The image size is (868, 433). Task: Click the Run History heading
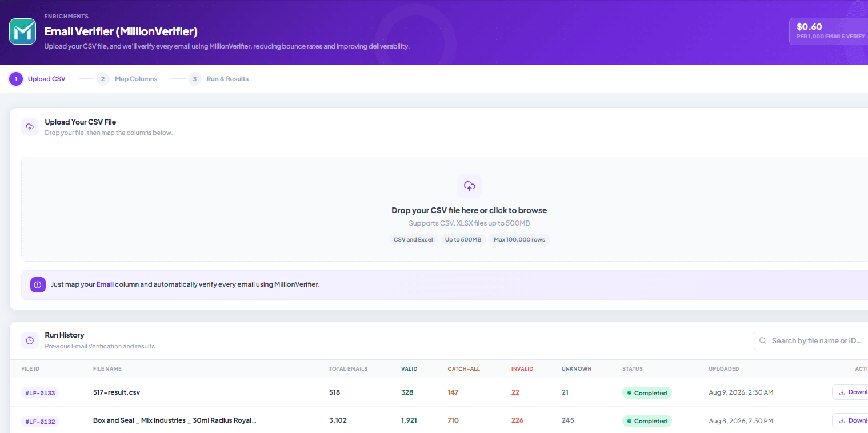coord(65,335)
